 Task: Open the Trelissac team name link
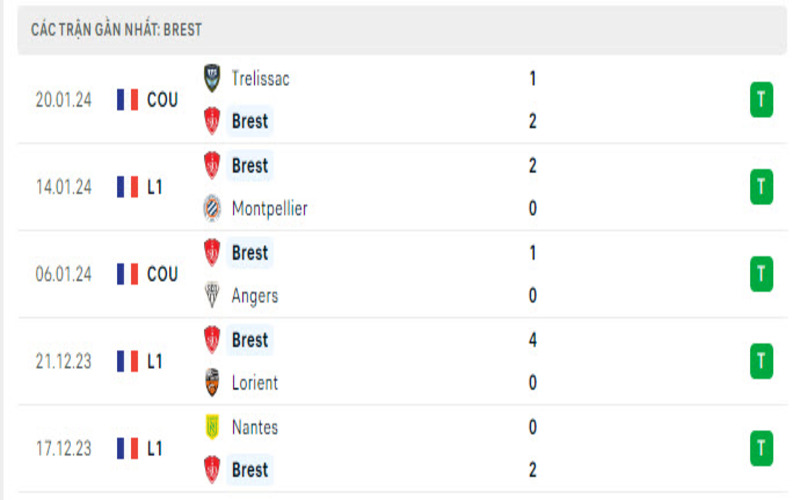[260, 78]
